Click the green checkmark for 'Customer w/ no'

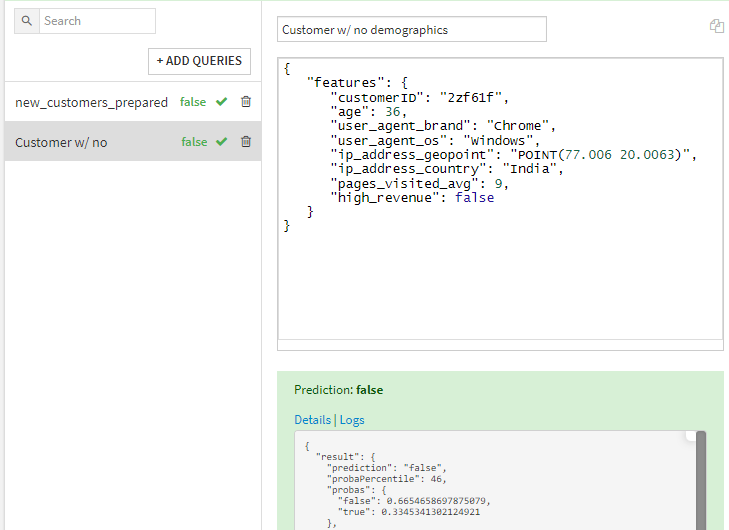click(x=222, y=141)
